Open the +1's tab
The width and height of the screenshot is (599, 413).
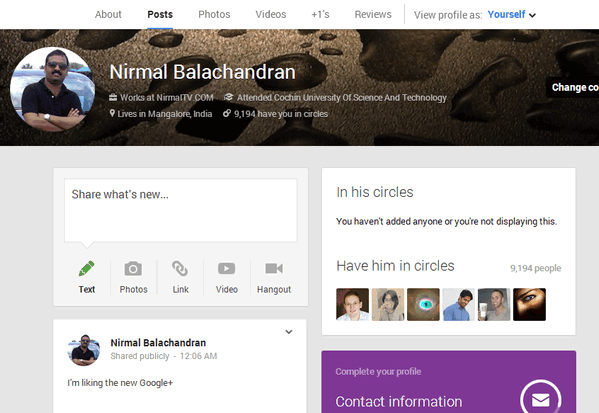320,15
